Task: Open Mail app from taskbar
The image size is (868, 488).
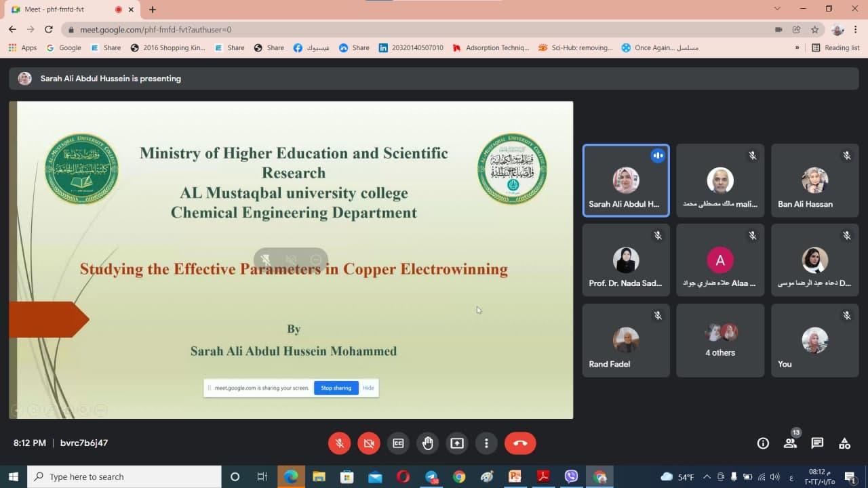Action: point(375,476)
